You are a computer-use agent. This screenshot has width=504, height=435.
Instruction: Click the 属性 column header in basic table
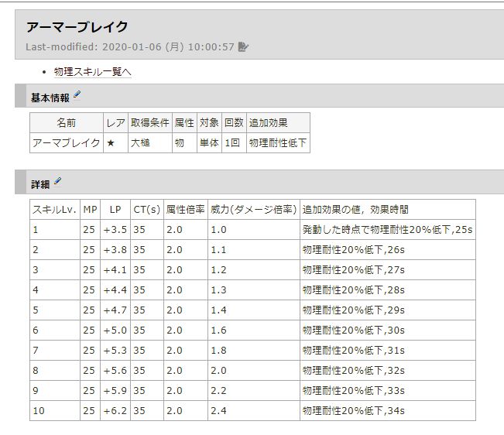click(184, 123)
